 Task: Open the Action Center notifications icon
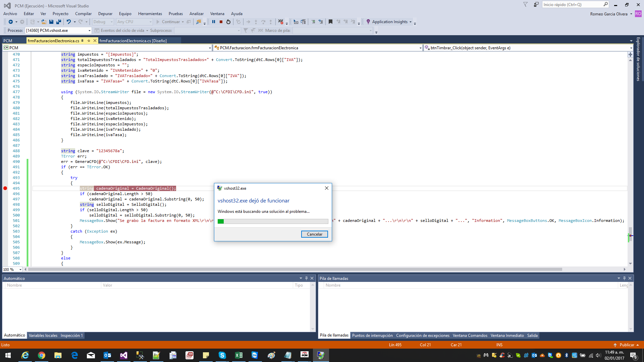(634, 355)
